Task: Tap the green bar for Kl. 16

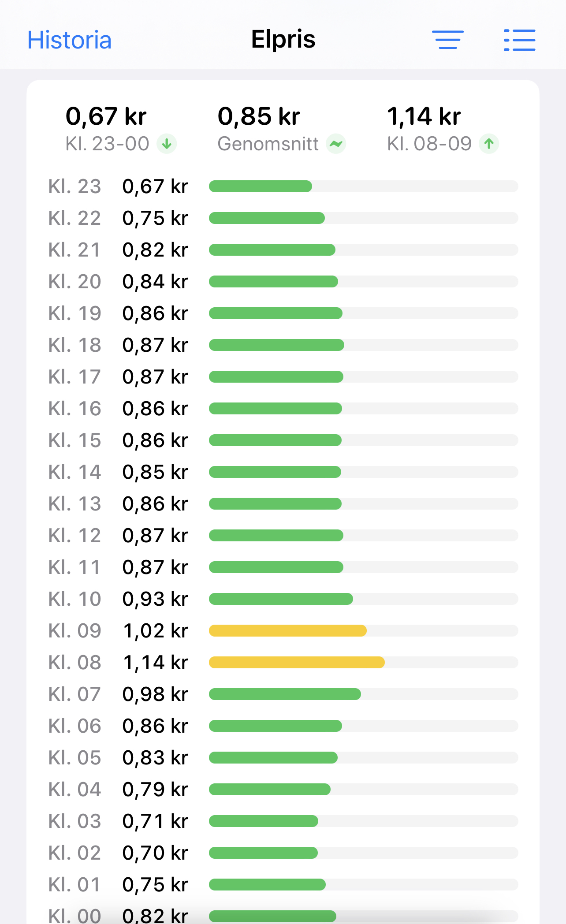Action: click(276, 409)
